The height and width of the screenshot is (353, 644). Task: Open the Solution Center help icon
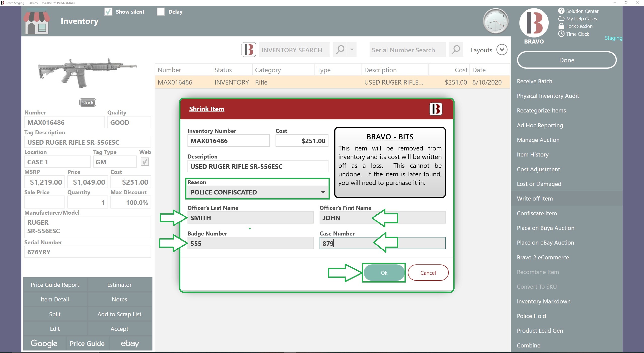561,11
